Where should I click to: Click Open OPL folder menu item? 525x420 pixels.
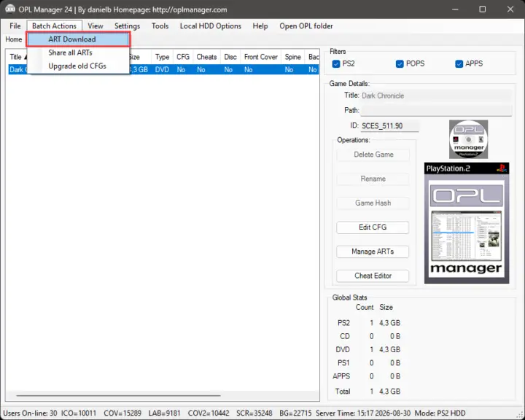[x=306, y=26]
